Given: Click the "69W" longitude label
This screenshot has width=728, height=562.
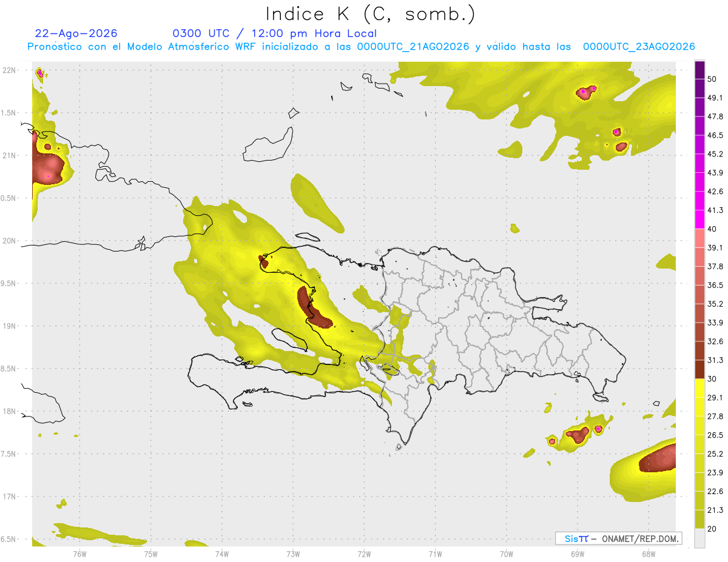Looking at the screenshot, I should [x=578, y=554].
